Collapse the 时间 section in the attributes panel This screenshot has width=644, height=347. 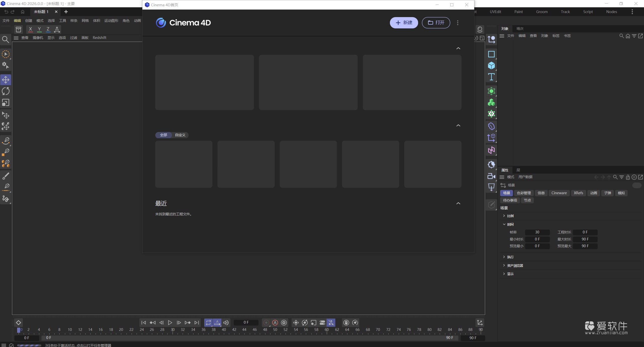point(504,224)
